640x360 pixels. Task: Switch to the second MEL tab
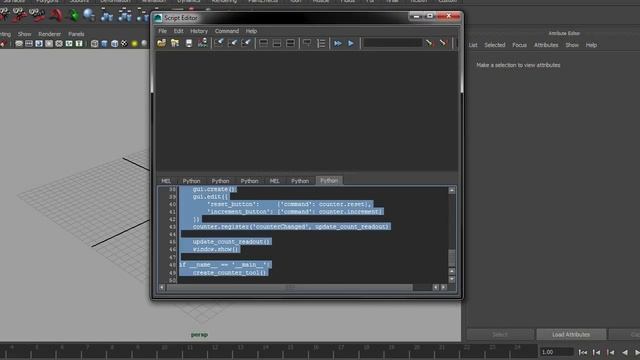275,181
